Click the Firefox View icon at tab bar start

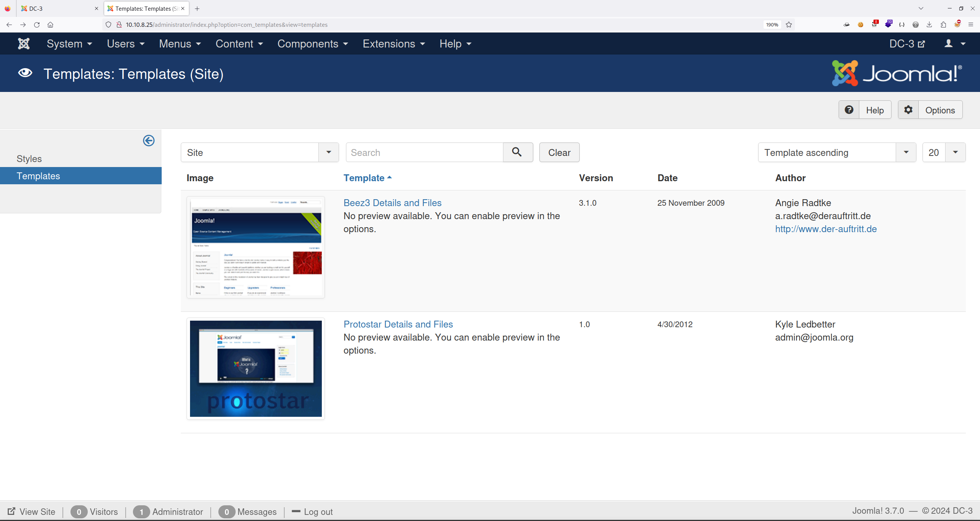point(8,8)
